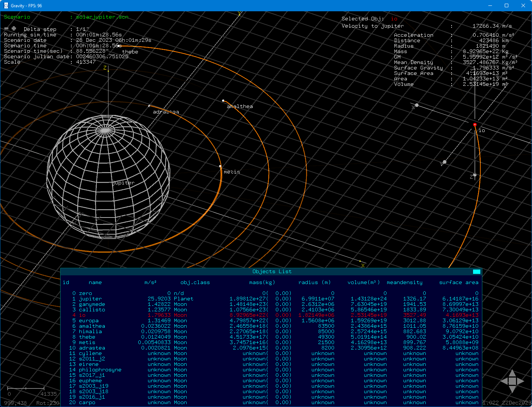Select europa row in Objects List
The height and width of the screenshot is (407, 532).
[x=271, y=321]
